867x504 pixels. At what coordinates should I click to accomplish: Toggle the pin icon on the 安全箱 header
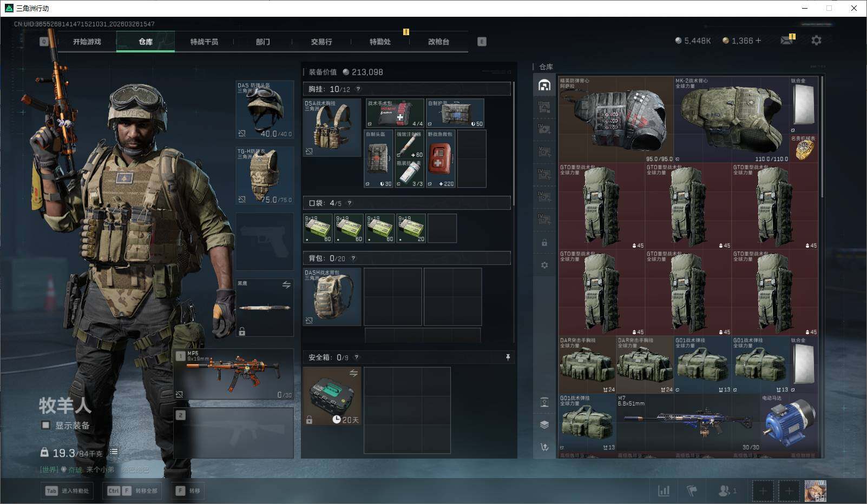[x=508, y=357]
